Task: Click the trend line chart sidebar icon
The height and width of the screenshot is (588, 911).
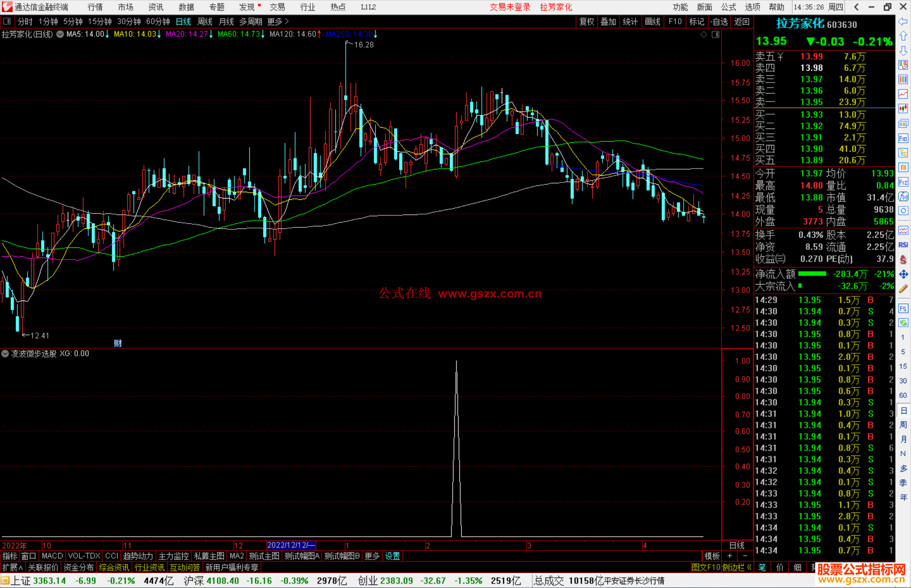Action: click(903, 94)
